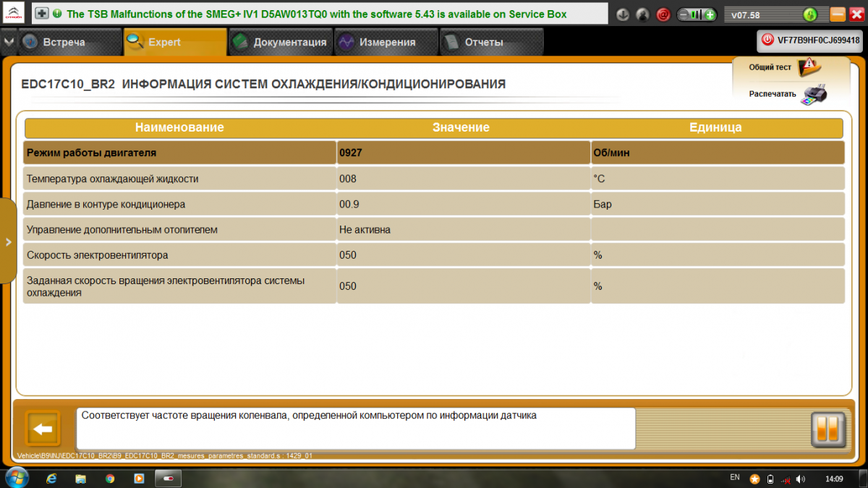This screenshot has height=488, width=868.
Task: Click the TSB Malfunctions notification message
Action: click(317, 14)
